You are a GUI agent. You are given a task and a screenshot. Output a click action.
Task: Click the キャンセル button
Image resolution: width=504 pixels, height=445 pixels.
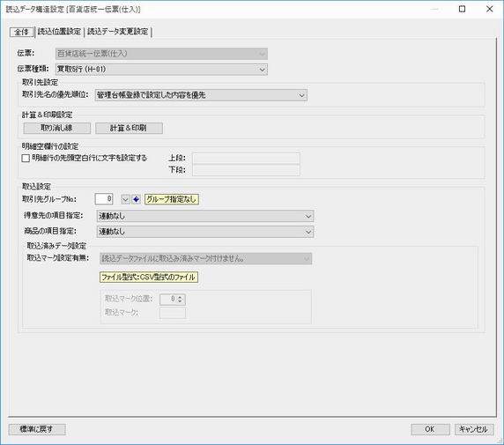(474, 429)
